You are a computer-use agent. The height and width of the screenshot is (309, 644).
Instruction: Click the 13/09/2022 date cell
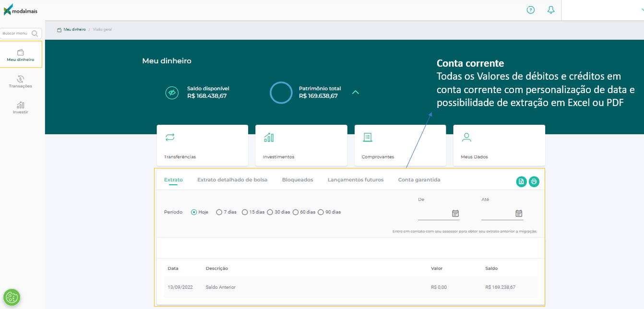(x=180, y=287)
